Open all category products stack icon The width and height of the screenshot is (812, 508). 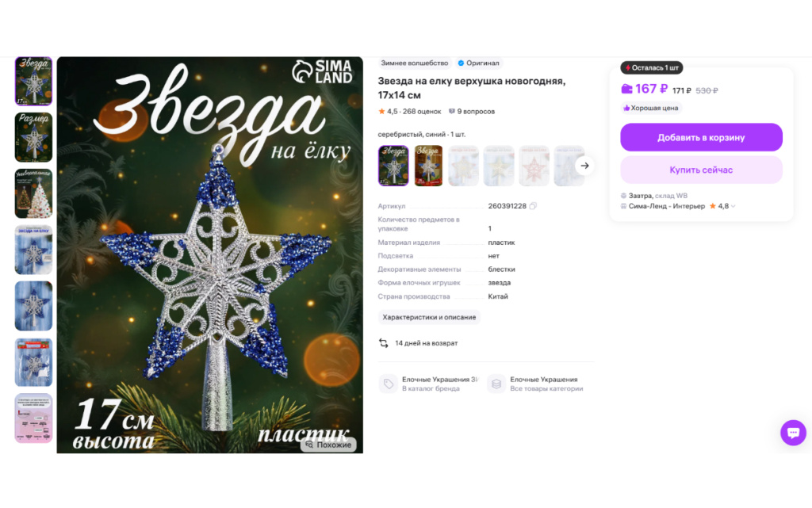pyautogui.click(x=496, y=384)
